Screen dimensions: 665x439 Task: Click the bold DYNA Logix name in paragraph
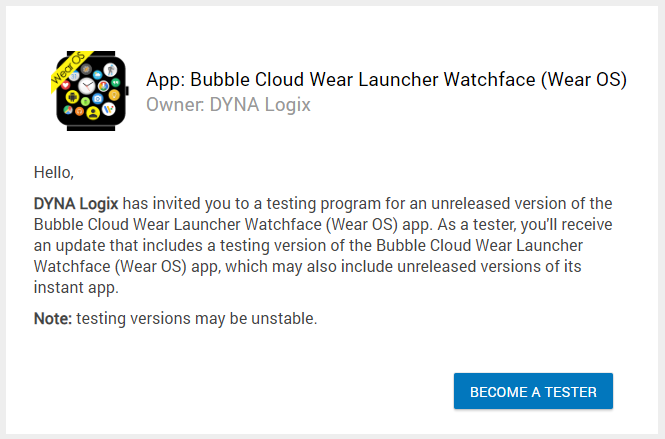75,204
